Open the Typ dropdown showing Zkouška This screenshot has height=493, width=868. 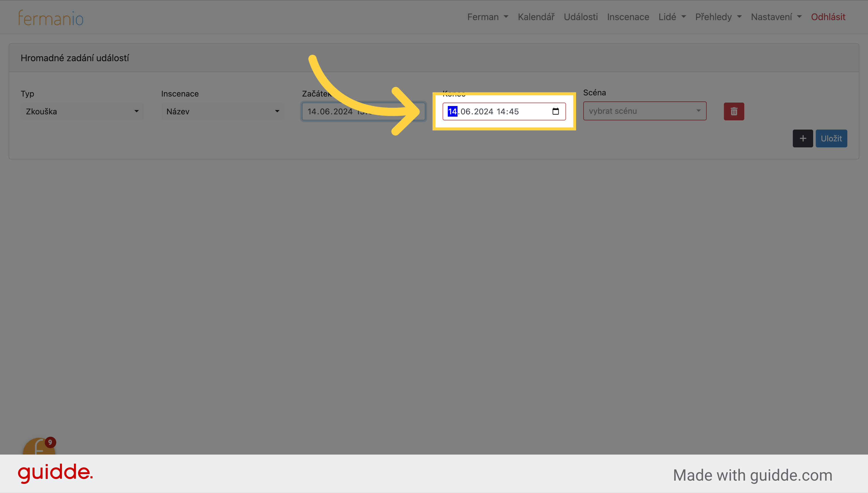coord(82,111)
